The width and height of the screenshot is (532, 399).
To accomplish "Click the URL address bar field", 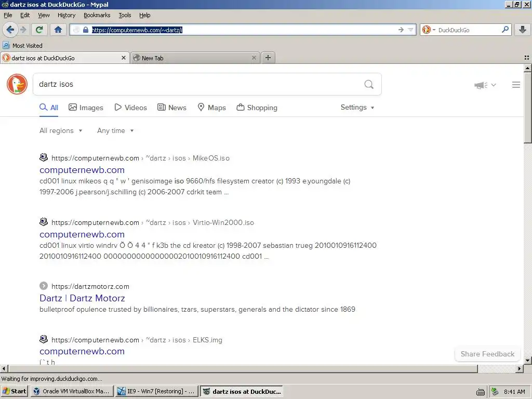I will coord(243,30).
